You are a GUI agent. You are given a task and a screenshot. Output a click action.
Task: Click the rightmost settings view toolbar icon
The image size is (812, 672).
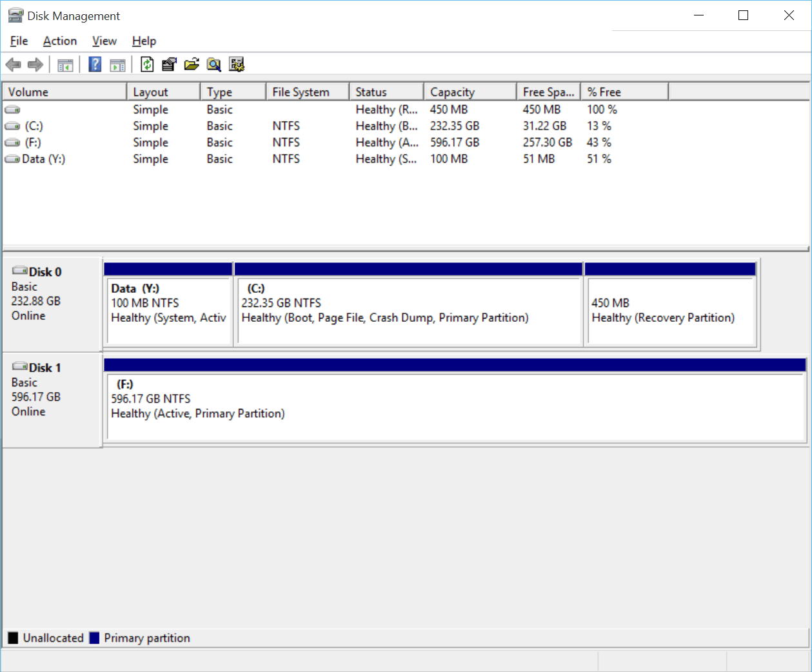tap(237, 64)
